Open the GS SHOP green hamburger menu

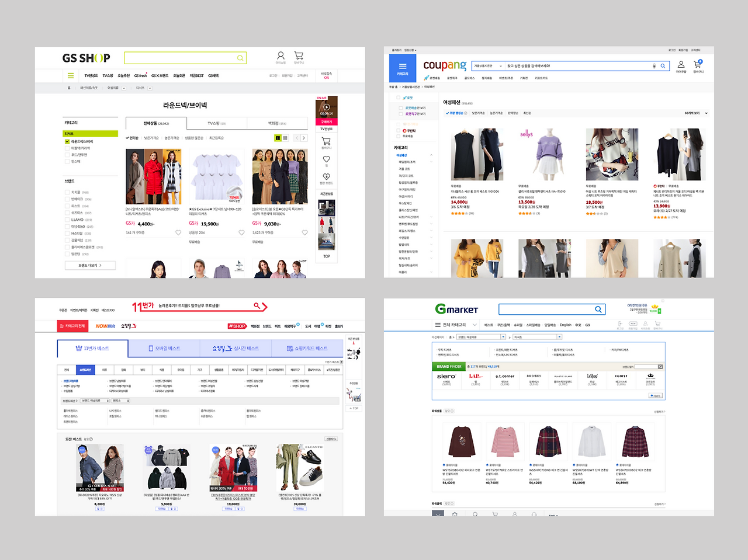[x=71, y=75]
